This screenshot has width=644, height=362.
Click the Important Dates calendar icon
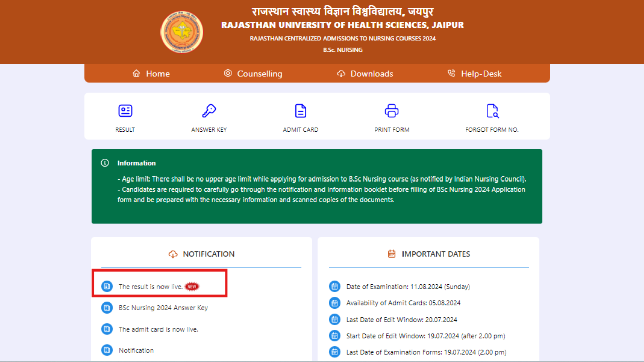tap(392, 254)
